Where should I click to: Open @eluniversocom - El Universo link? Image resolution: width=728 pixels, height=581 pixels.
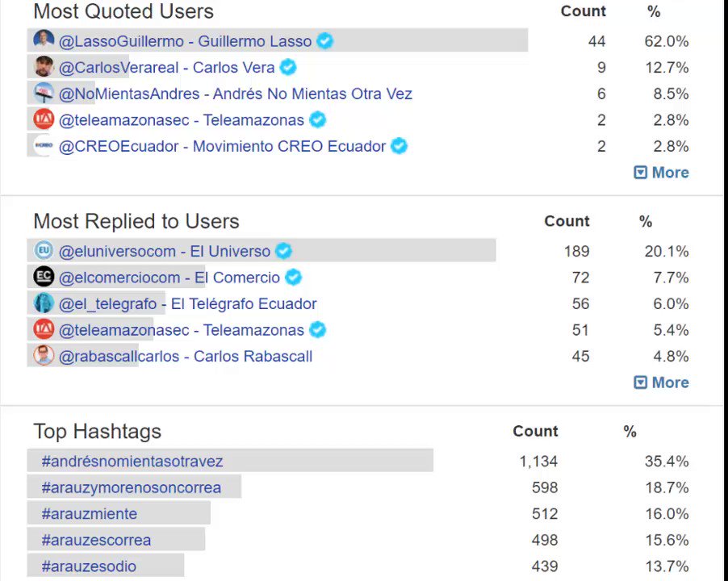[x=165, y=252]
